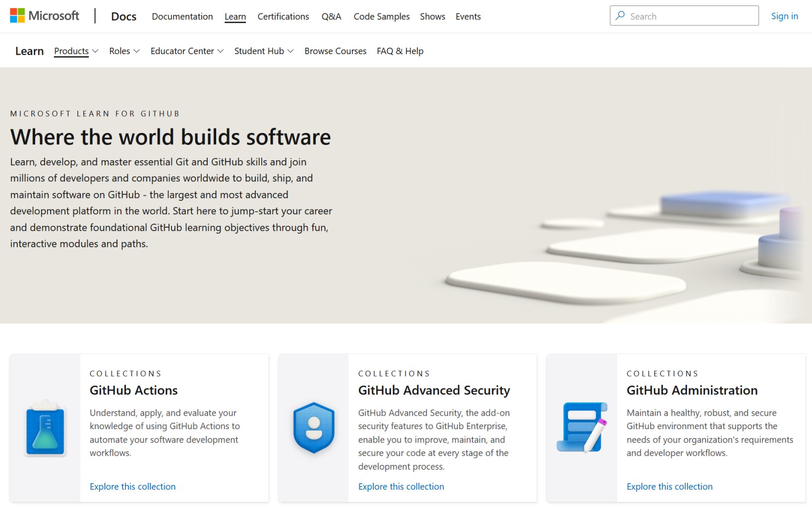The image size is (812, 508).
Task: Go to the Documentation tab
Action: [182, 16]
